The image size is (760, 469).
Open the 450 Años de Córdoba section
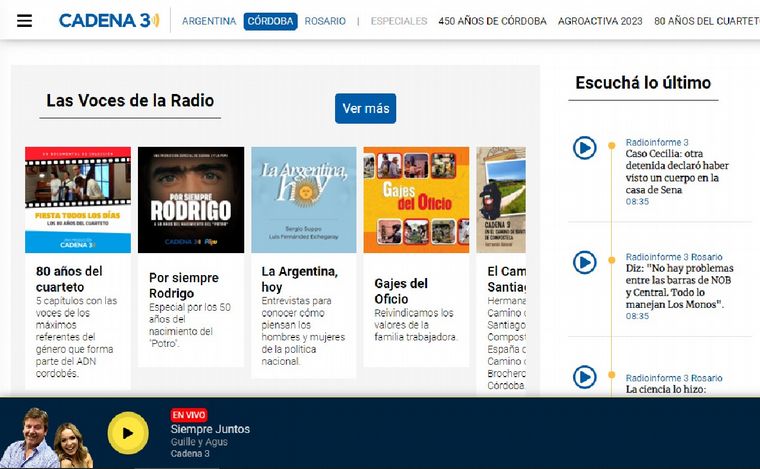click(492, 21)
